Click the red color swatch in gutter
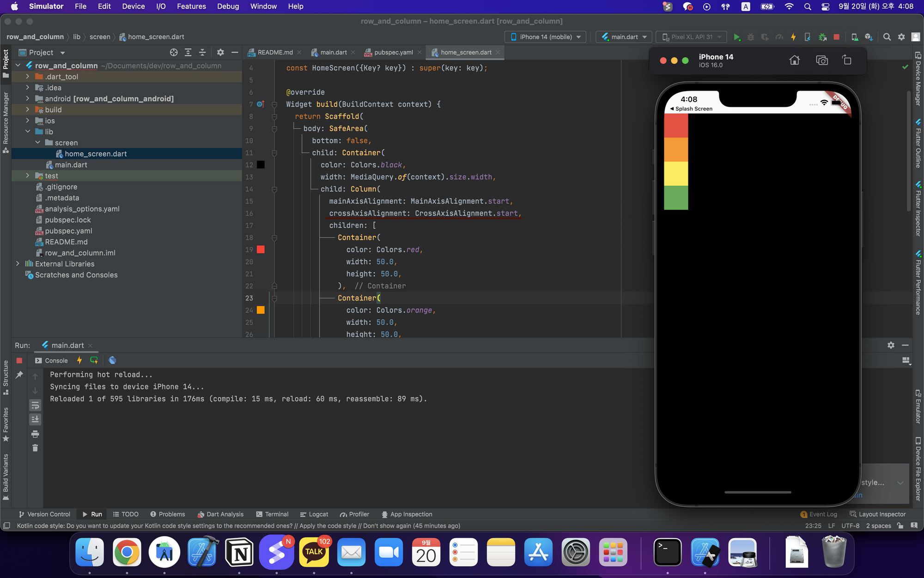This screenshot has height=578, width=924. click(x=261, y=250)
